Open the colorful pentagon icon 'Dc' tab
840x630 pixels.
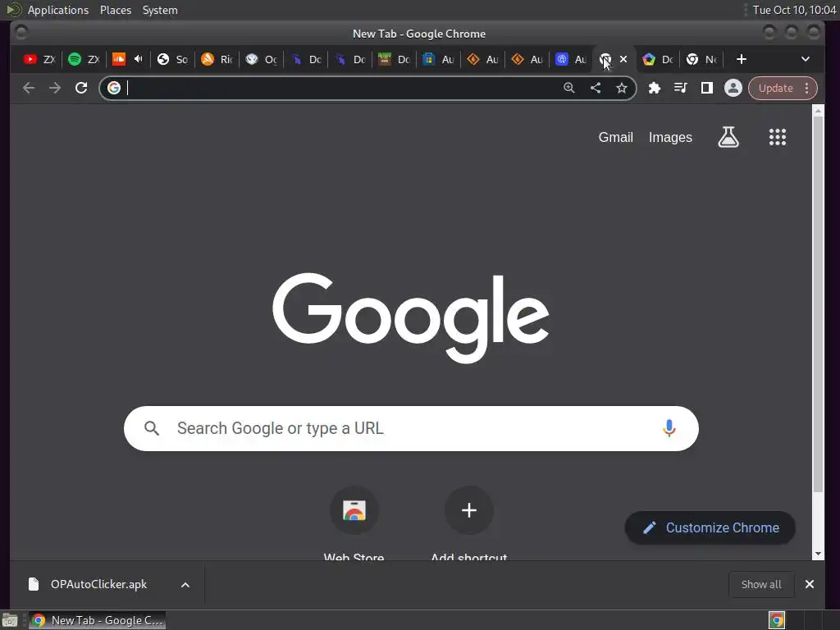(x=659, y=59)
